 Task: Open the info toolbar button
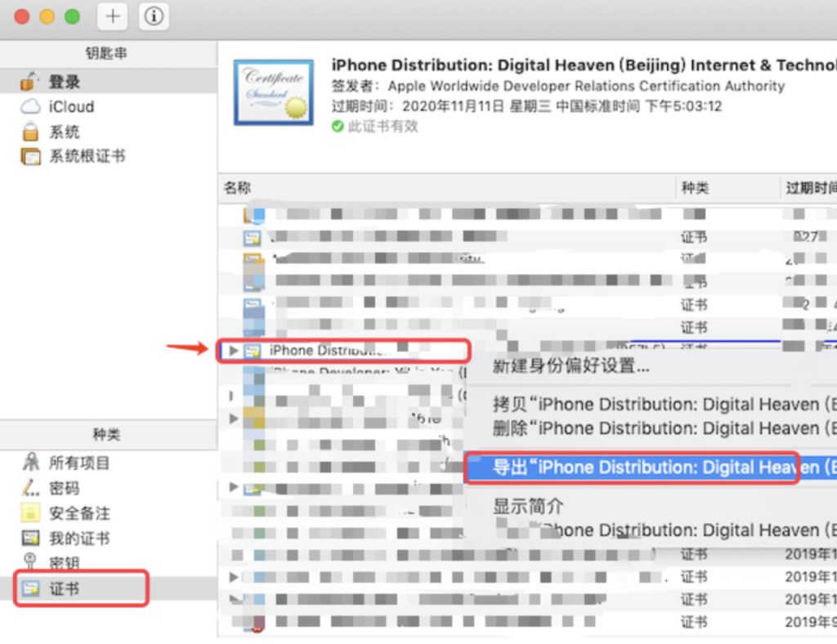click(x=154, y=16)
